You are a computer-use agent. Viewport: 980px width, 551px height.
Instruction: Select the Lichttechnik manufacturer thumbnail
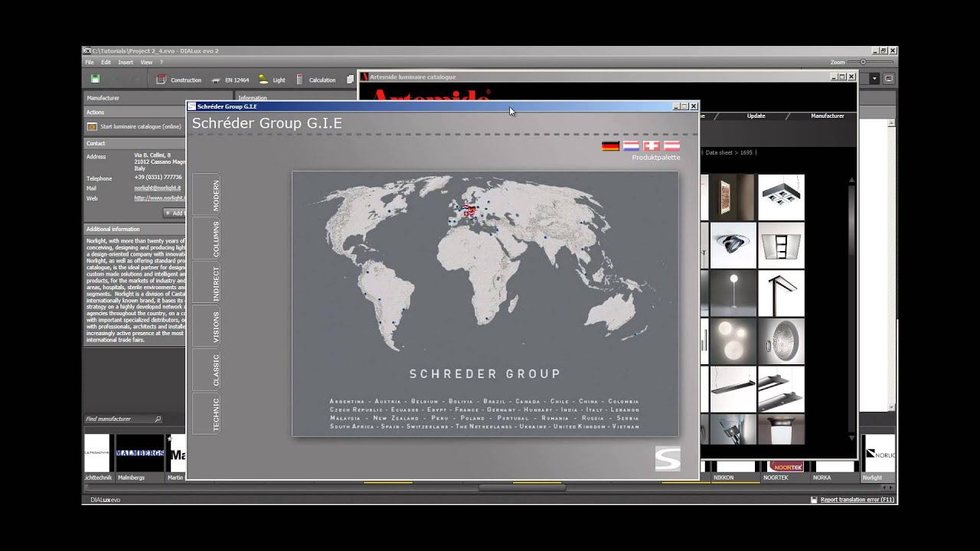(x=97, y=453)
